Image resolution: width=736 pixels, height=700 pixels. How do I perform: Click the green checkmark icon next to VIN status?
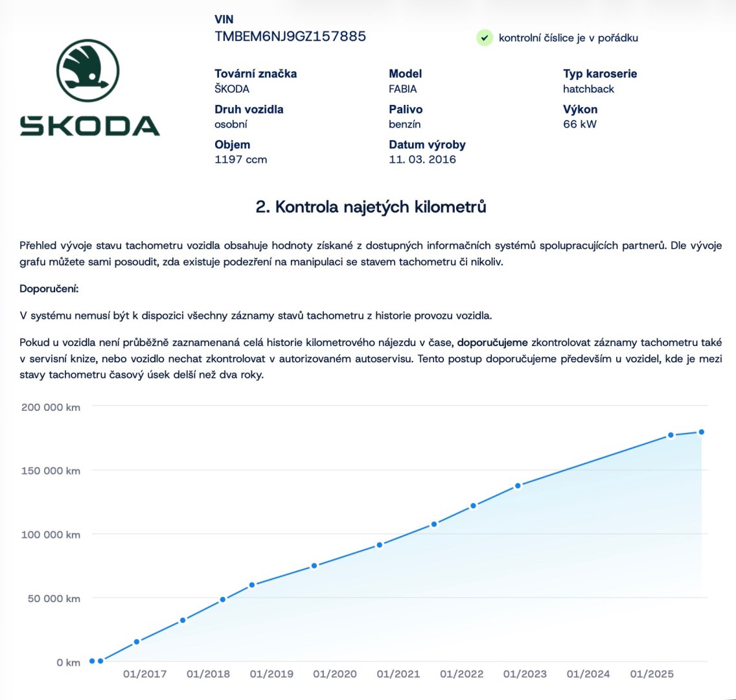point(484,38)
